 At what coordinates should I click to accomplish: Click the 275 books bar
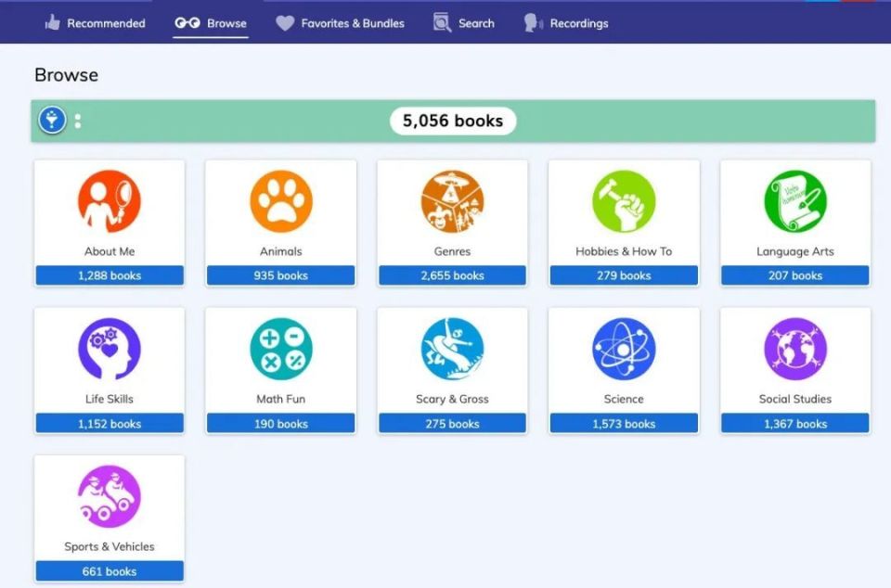[x=452, y=424]
